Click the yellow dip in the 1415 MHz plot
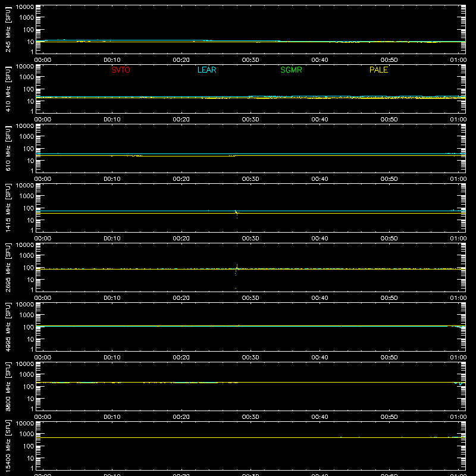 237,214
